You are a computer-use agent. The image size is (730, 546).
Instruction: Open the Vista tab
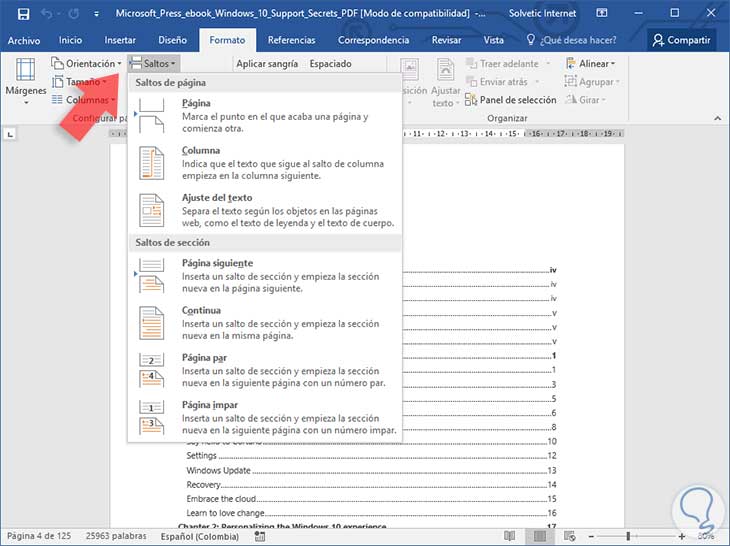[x=493, y=40]
